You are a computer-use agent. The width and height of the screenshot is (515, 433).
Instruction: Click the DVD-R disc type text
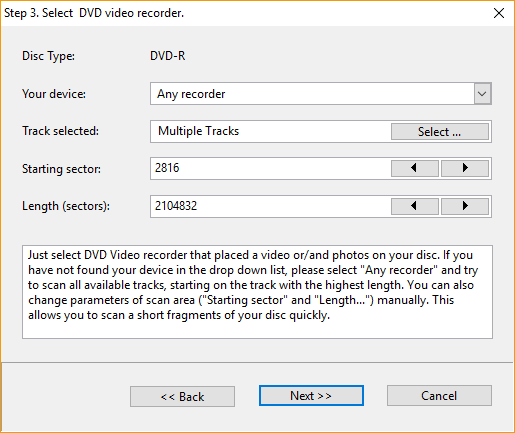pos(167,56)
